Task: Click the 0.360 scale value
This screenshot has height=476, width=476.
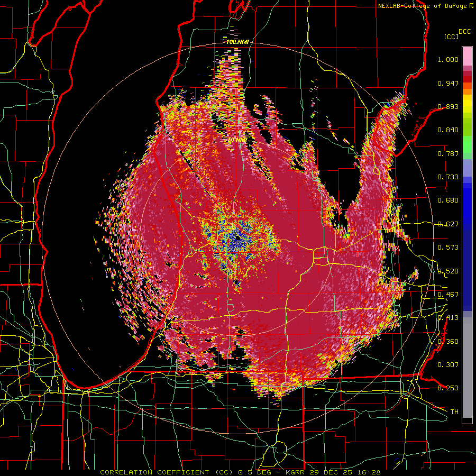Action: [x=448, y=342]
